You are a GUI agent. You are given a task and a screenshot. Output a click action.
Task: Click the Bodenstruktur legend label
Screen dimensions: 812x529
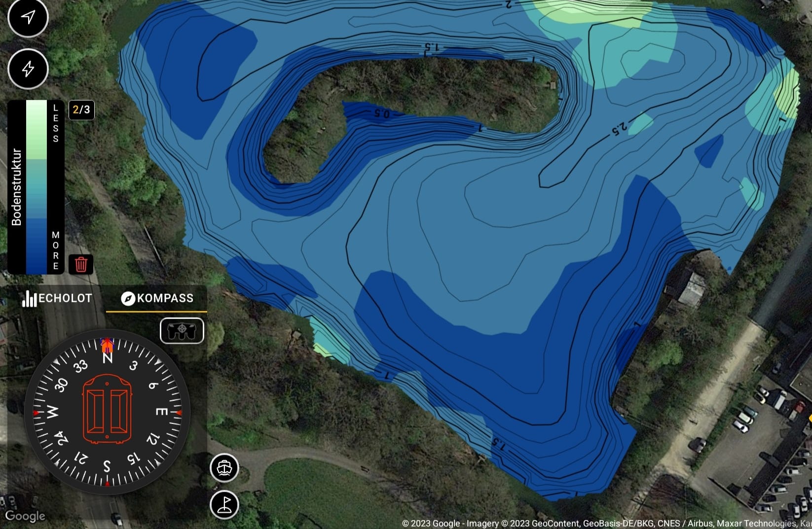coord(16,187)
